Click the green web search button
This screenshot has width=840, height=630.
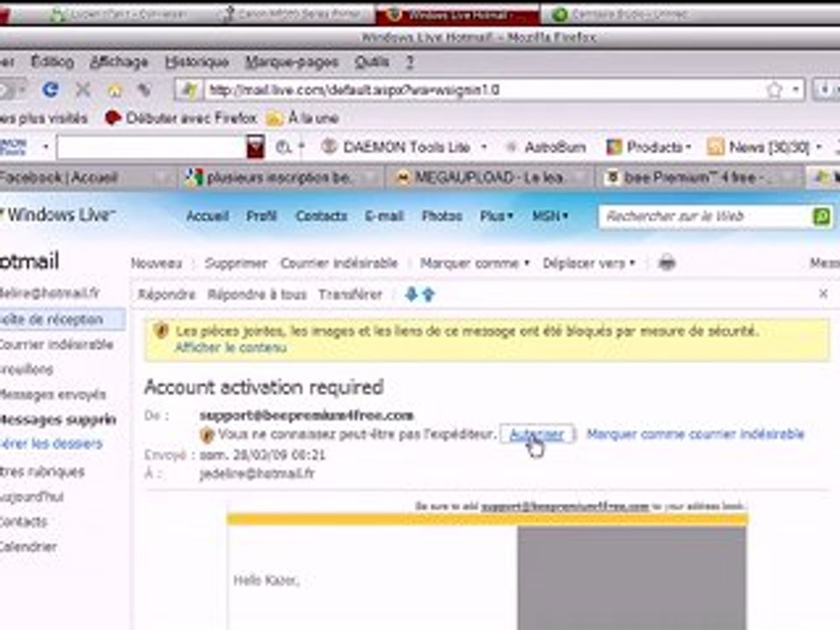822,216
